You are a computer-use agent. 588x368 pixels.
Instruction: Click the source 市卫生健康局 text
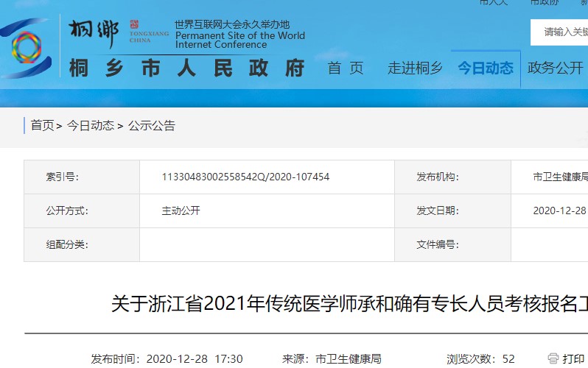pos(348,359)
